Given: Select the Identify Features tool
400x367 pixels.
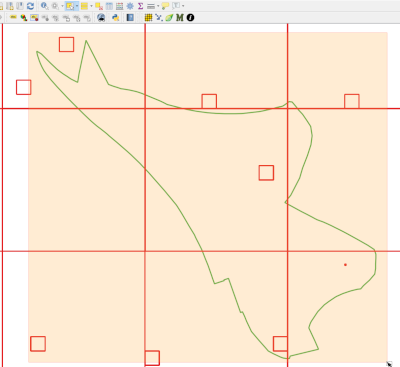Looking at the screenshot, I should pyautogui.click(x=44, y=6).
